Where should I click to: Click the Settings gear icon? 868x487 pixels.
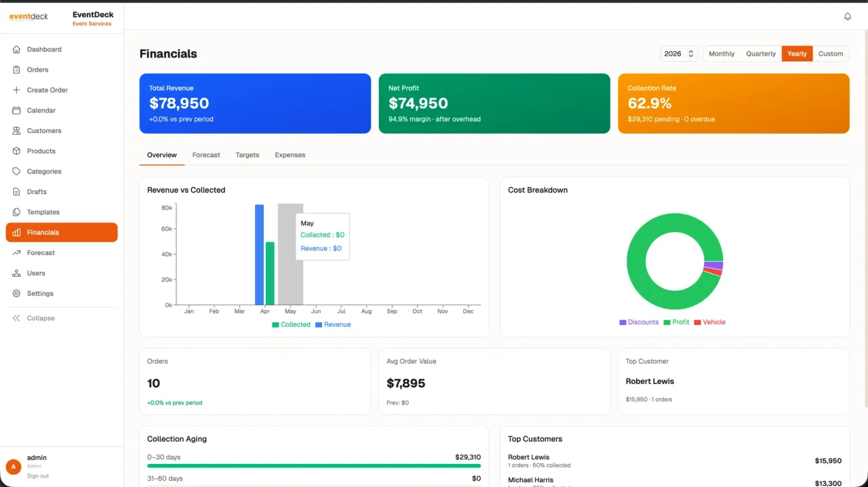(x=16, y=294)
